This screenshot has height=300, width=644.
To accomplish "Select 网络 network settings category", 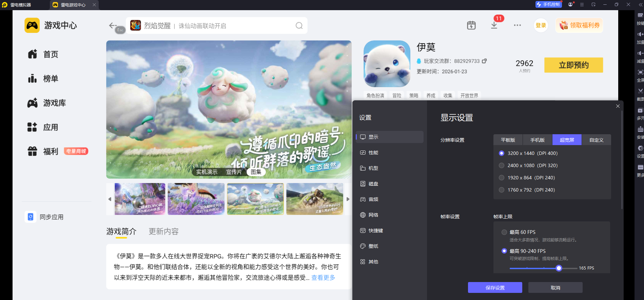I will 390,215.
